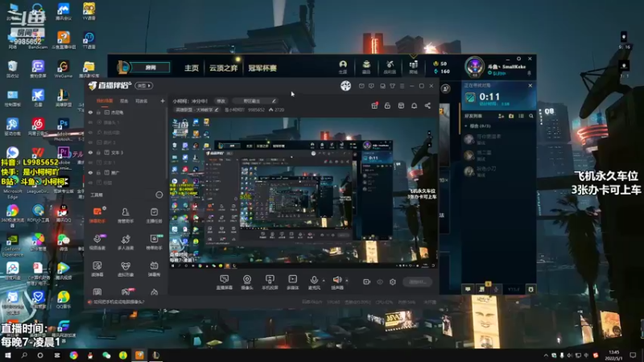Click the League client orange vertical scrollbar
644x362 pixels.
[x=459, y=119]
